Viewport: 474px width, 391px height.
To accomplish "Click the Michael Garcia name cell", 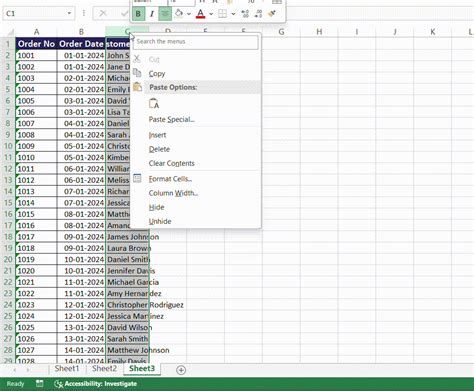I will point(127,282).
